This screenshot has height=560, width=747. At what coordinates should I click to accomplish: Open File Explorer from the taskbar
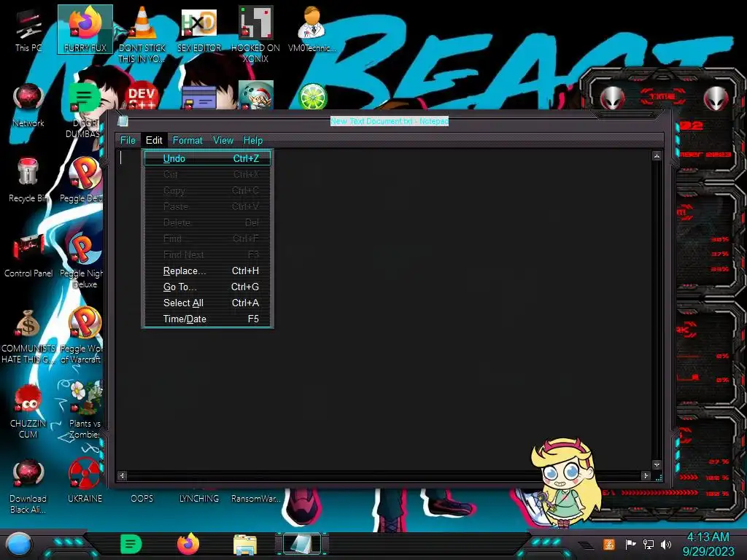[x=245, y=544]
